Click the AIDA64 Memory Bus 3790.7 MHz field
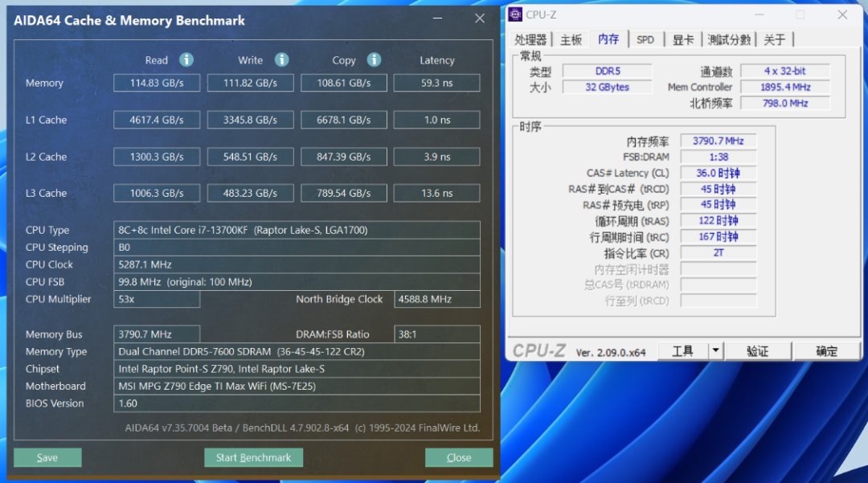 [157, 334]
